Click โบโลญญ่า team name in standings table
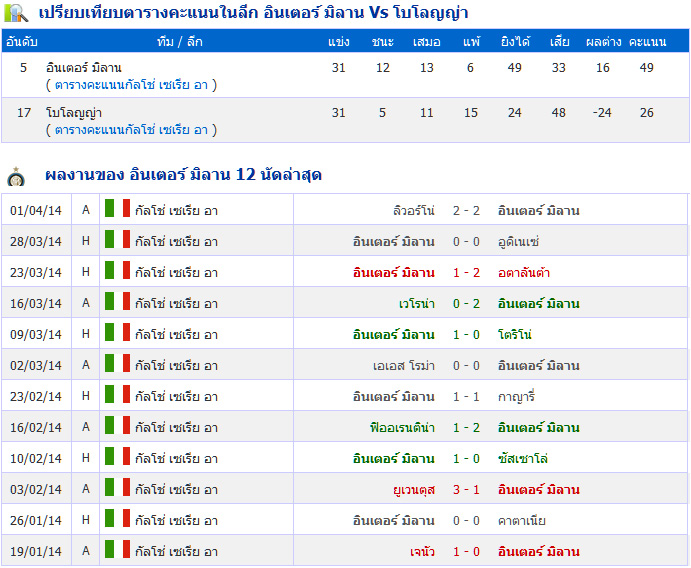 point(74,113)
